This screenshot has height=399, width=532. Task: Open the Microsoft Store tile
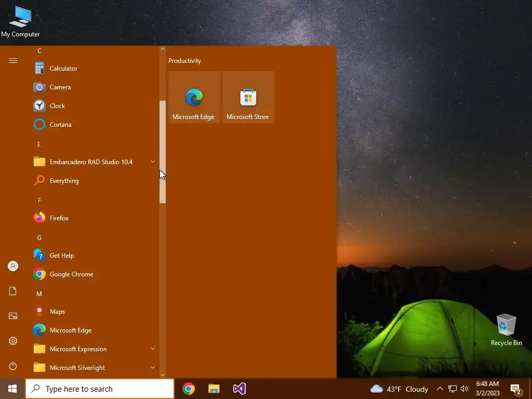click(x=248, y=97)
